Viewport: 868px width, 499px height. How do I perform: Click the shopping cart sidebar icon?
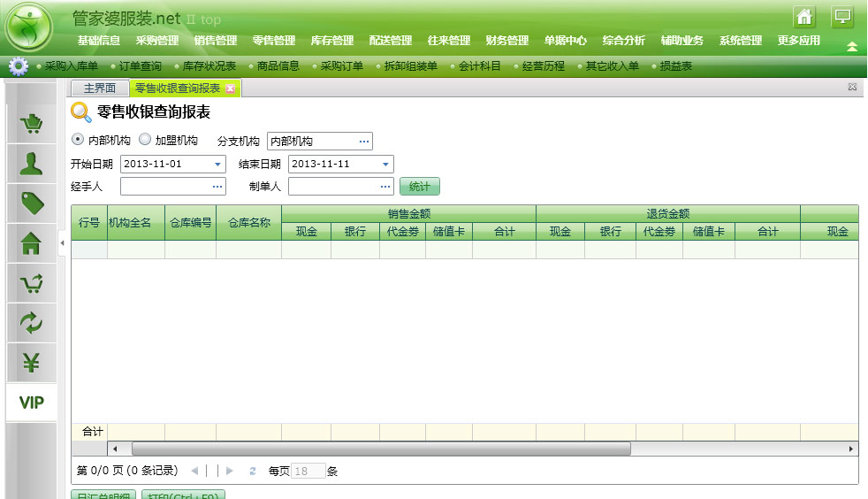tap(31, 125)
